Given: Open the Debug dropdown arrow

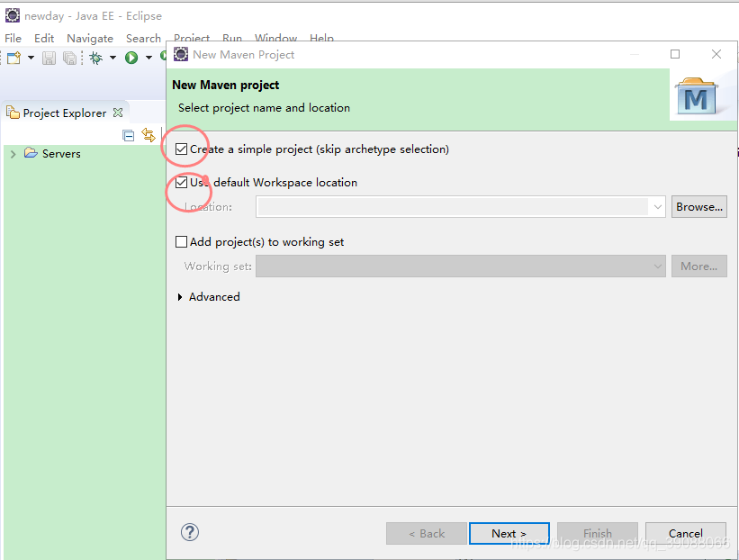Looking at the screenshot, I should (113, 58).
